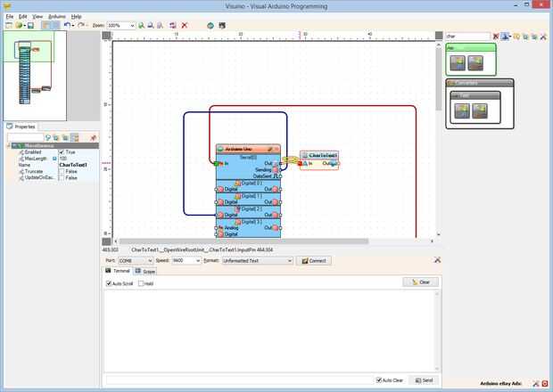Toggle the Enabled property checkbox
The height and width of the screenshot is (392, 553).
[62, 152]
